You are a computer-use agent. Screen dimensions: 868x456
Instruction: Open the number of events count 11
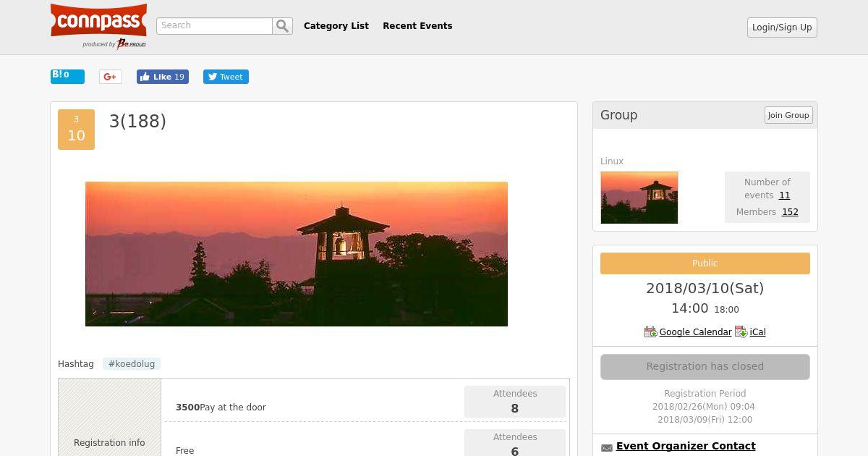(784, 195)
